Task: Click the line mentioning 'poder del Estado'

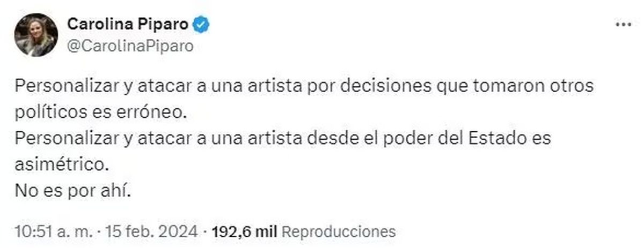Action: [x=283, y=139]
